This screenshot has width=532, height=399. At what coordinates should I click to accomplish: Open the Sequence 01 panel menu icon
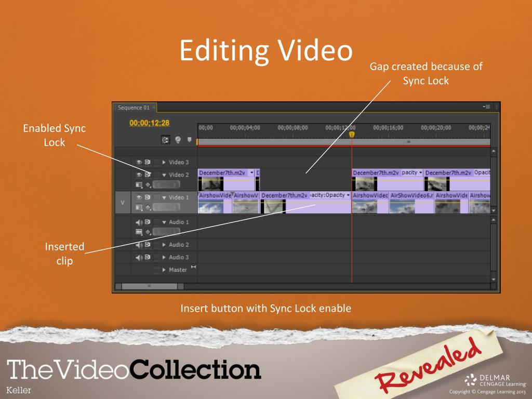486,107
